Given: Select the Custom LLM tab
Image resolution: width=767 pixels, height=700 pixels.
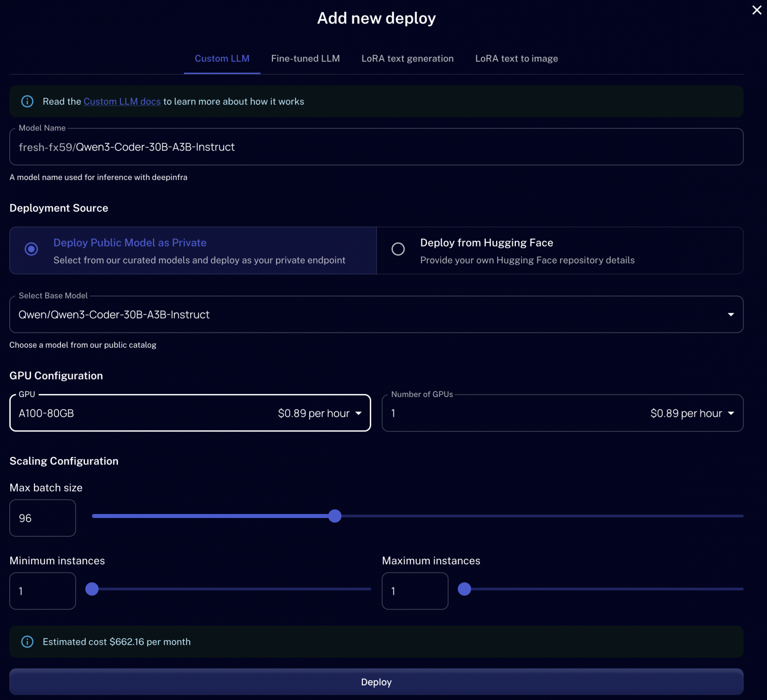Looking at the screenshot, I should pos(222,59).
